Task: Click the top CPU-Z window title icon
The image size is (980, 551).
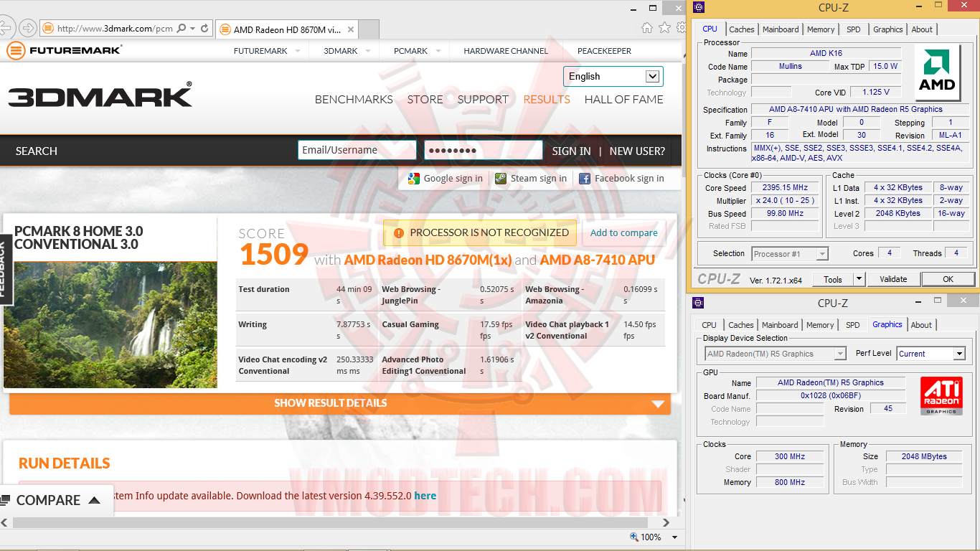Action: point(698,8)
